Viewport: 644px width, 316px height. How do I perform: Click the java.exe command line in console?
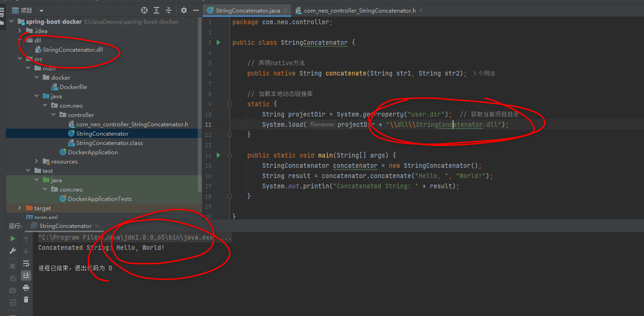click(x=135, y=237)
